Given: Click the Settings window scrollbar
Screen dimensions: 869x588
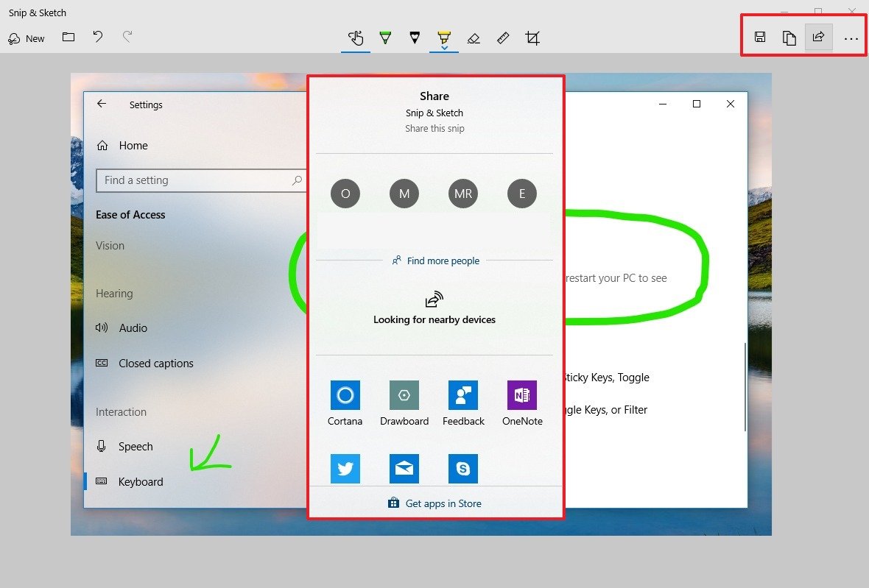Looking at the screenshot, I should point(745,387).
